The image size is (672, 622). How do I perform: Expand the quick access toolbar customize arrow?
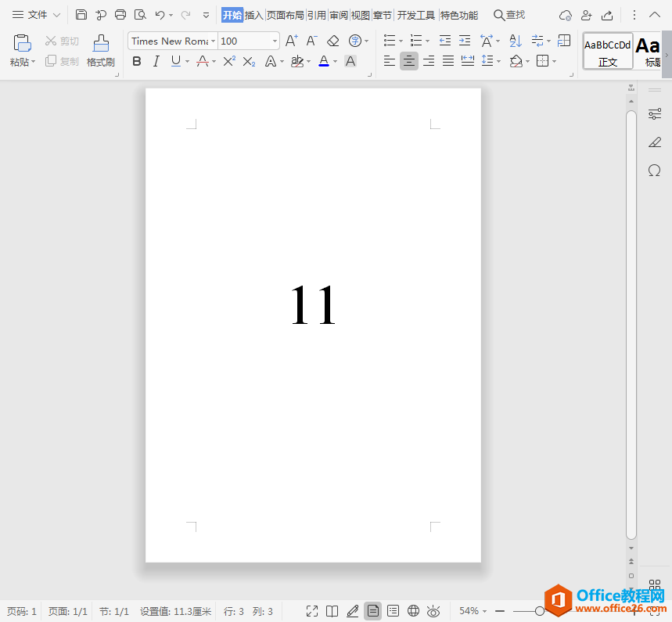point(207,16)
